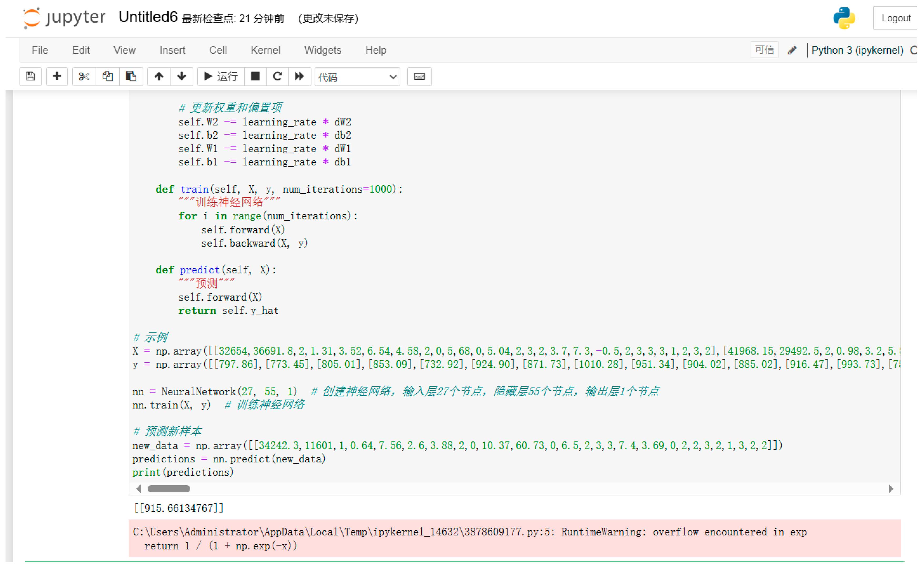Paste cells below icon
The width and height of the screenshot is (924, 570).
click(131, 77)
